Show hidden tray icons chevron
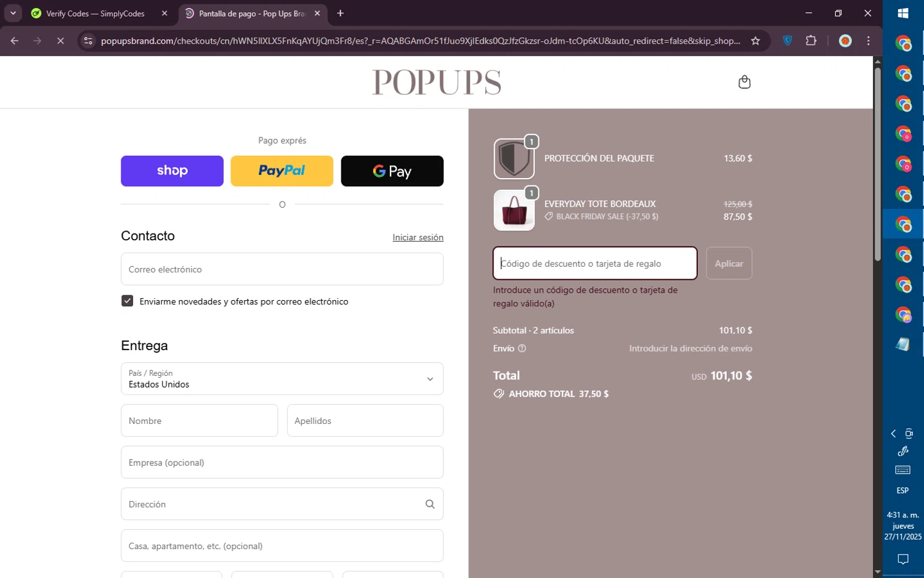This screenshot has height=578, width=924. [893, 434]
